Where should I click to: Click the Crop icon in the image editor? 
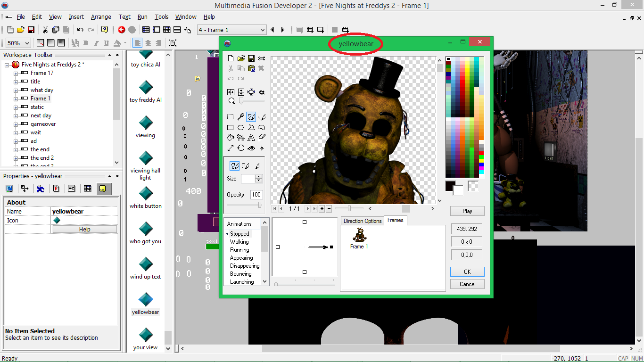tap(251, 92)
